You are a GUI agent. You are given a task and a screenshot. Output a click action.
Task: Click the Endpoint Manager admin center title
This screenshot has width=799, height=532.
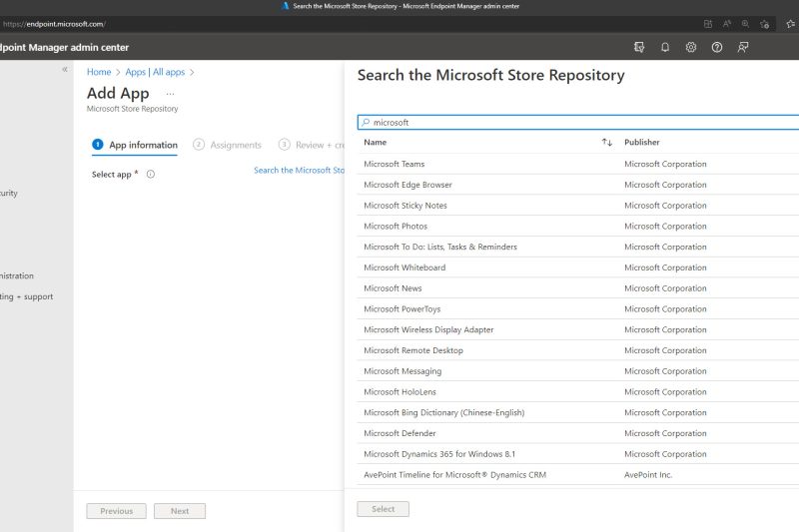pyautogui.click(x=64, y=47)
